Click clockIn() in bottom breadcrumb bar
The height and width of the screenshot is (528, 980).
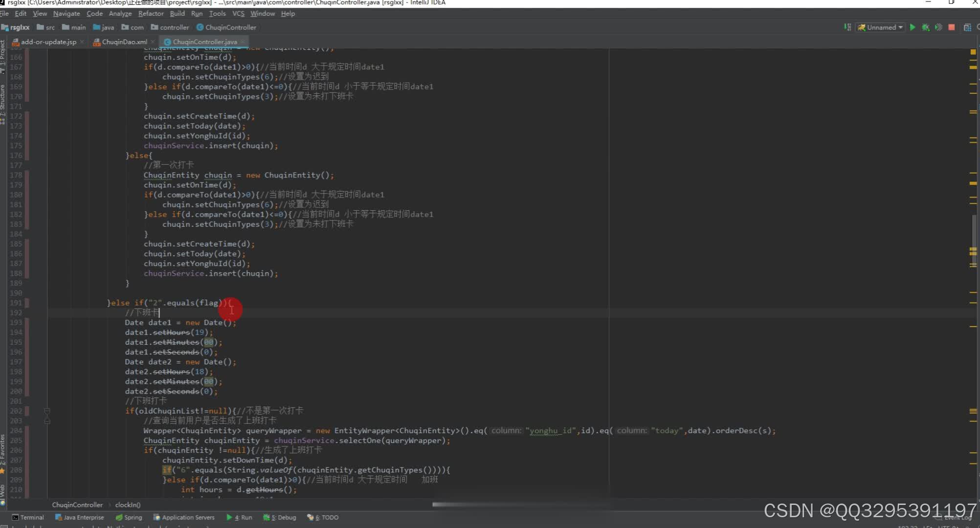(128, 505)
